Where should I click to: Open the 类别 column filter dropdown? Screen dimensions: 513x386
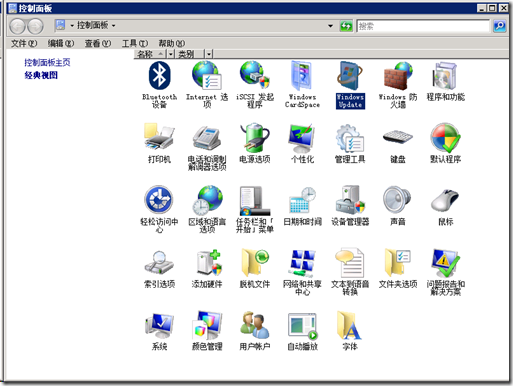pos(209,54)
